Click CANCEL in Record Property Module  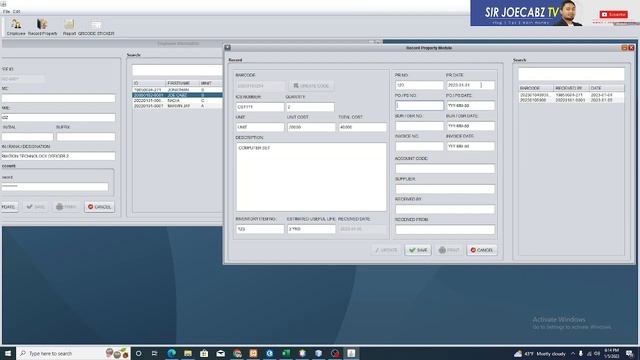coord(482,250)
